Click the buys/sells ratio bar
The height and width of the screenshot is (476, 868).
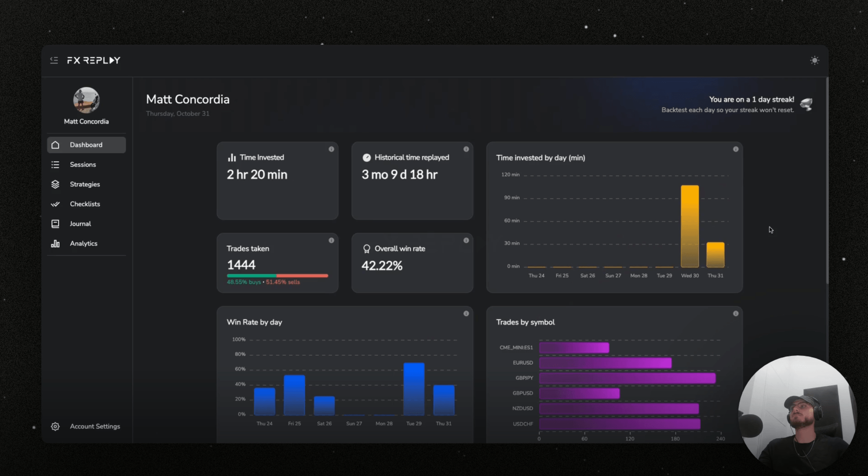click(277, 276)
